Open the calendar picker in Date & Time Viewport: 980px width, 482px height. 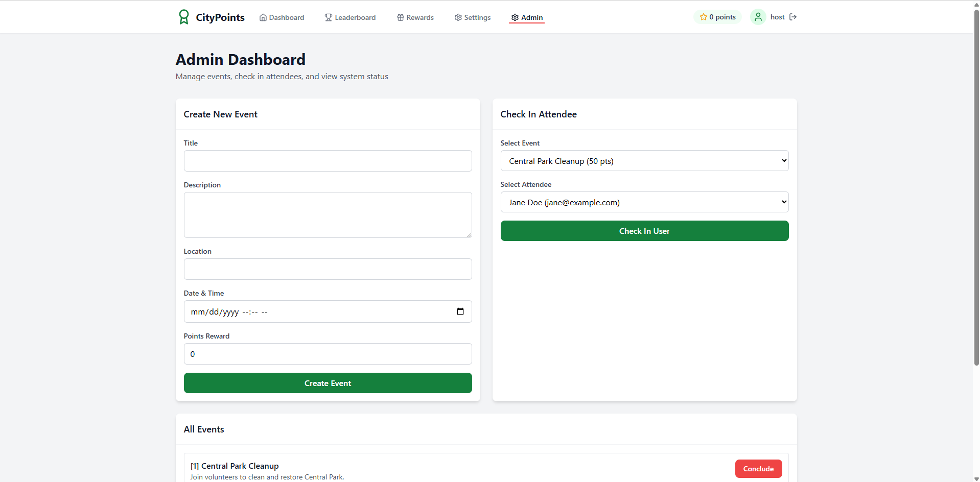click(x=460, y=311)
